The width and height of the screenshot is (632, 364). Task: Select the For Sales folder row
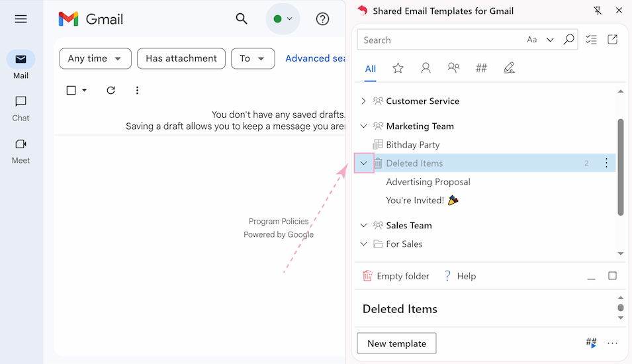pyautogui.click(x=485, y=244)
